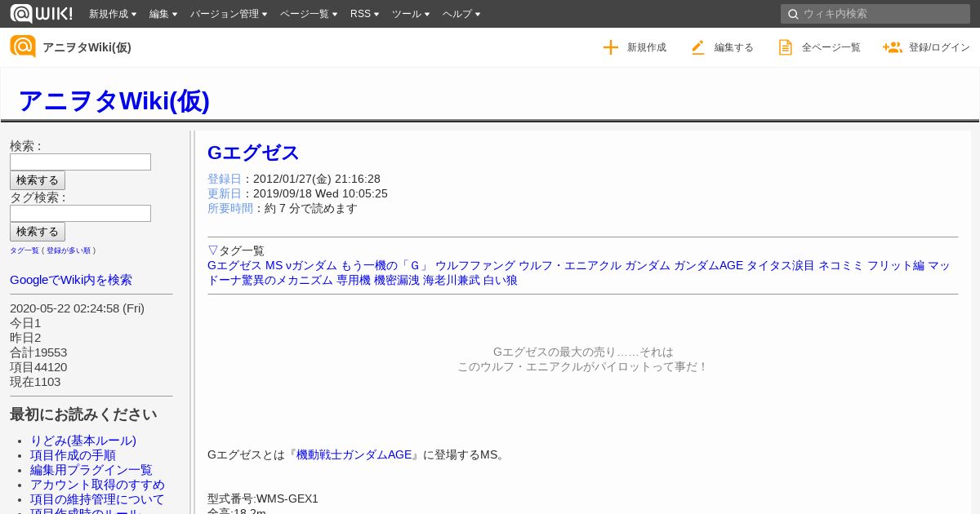This screenshot has height=514, width=980.
Task: Click the 更新日 label
Action: pos(225,193)
